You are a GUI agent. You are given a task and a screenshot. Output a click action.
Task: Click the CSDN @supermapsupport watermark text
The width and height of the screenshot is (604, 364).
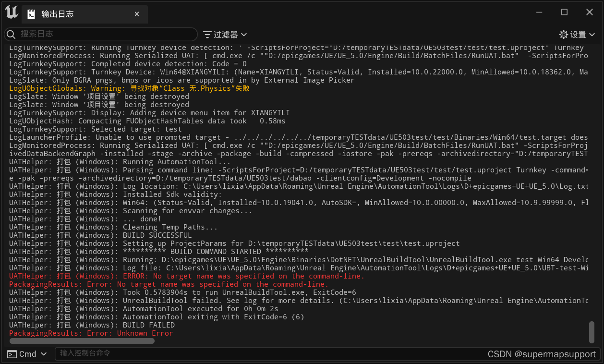[542, 354]
